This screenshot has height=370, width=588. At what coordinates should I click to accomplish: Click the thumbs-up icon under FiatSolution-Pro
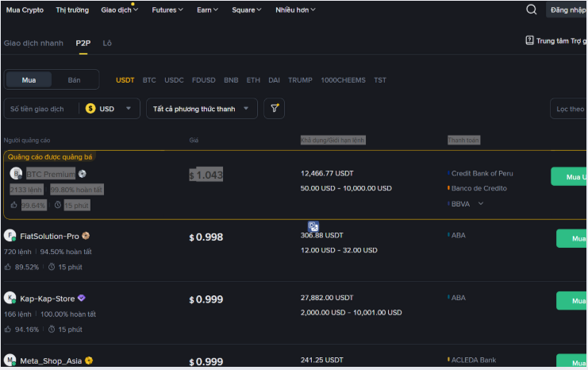8,267
